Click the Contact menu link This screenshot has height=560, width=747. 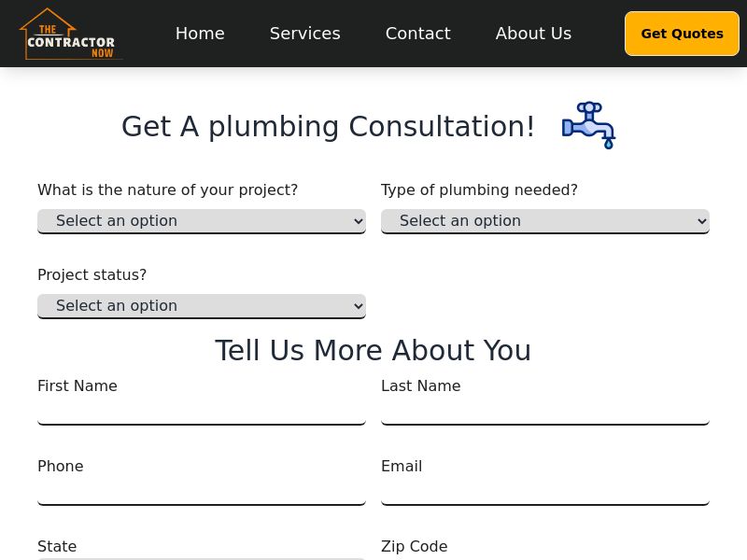(x=417, y=33)
